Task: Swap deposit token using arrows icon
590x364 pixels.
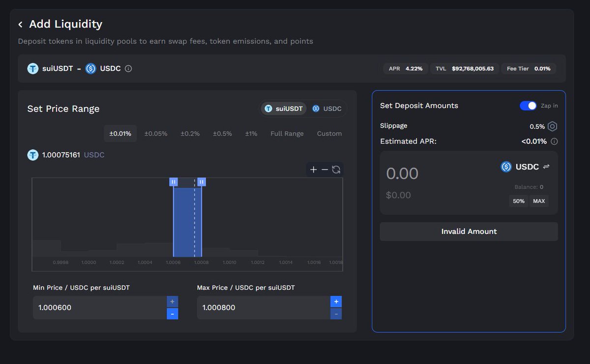Action: 546,167
